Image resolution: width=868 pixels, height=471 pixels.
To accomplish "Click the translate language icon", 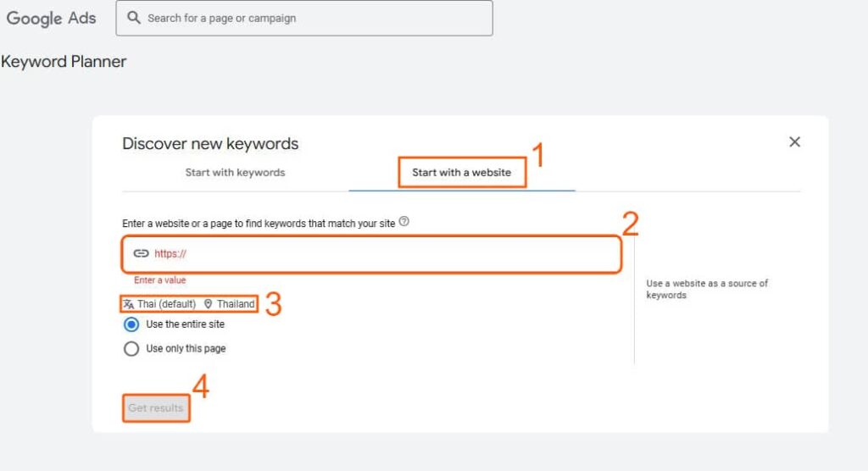I will 128,304.
